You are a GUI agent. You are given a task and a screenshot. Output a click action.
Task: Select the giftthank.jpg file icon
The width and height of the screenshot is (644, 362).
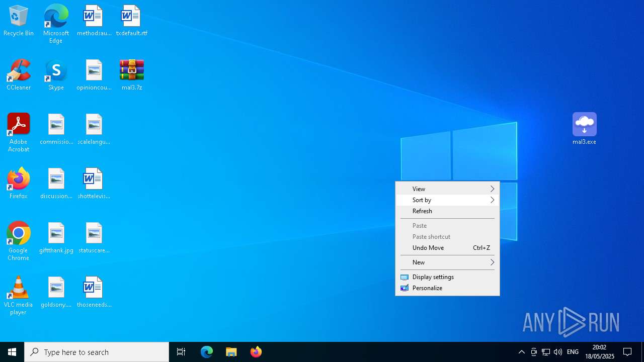point(56,238)
